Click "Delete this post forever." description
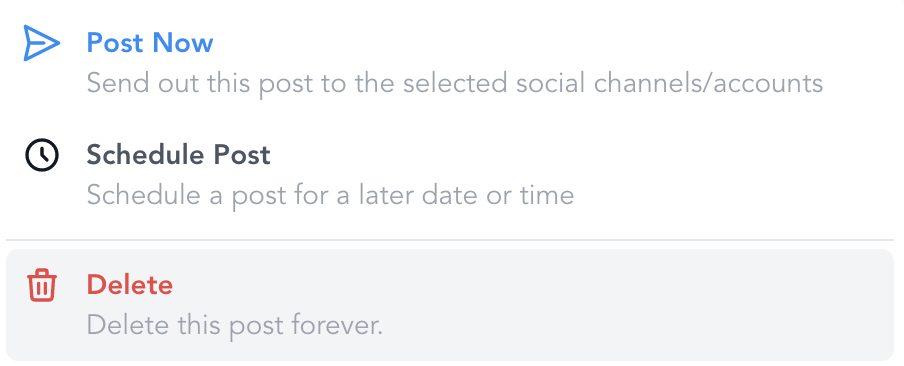 235,326
